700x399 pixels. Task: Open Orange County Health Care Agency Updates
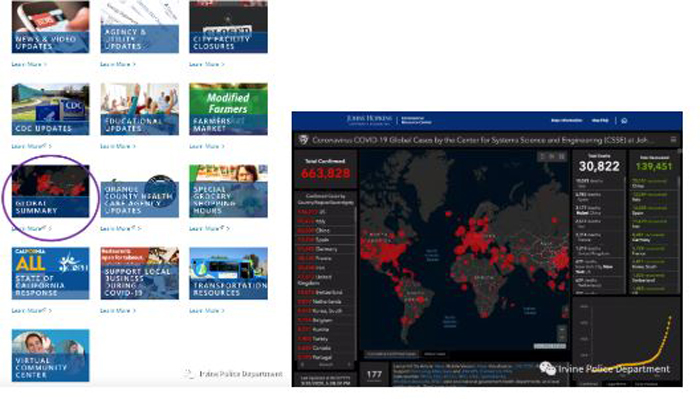140,195
